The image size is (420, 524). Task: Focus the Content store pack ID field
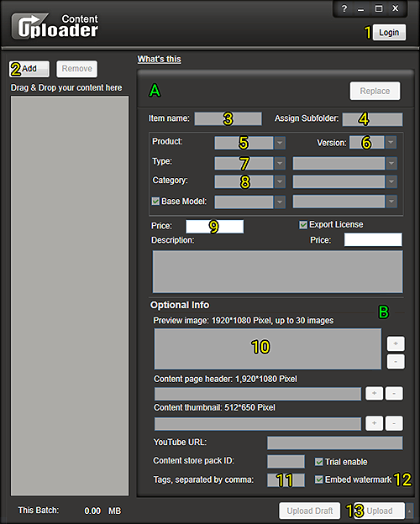click(286, 462)
